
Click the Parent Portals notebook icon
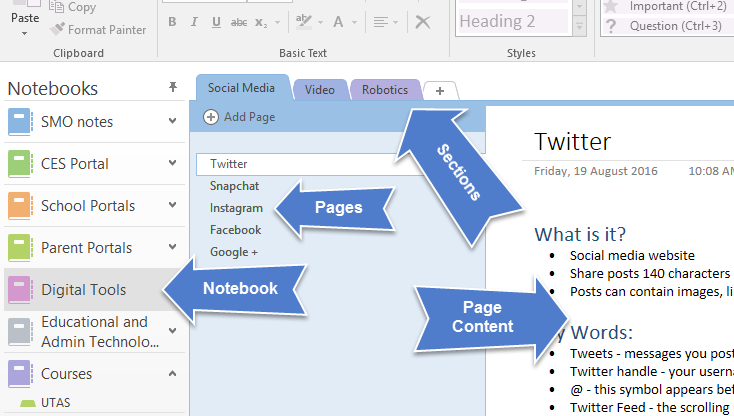point(20,248)
